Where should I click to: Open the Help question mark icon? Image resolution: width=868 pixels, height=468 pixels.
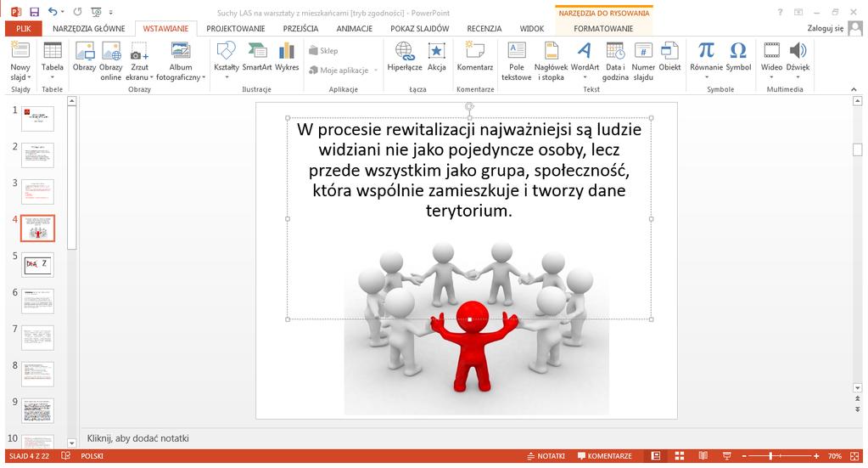780,12
